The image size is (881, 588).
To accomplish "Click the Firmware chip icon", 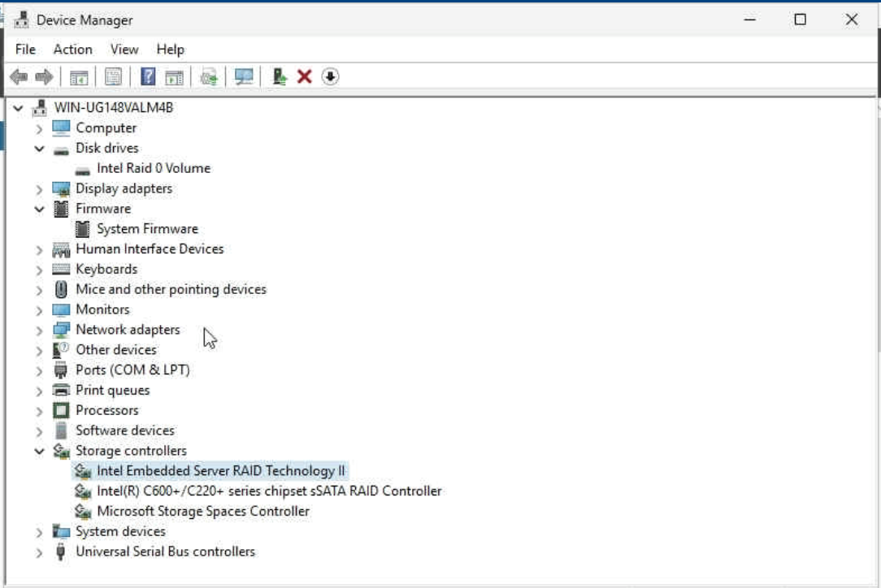I will (x=61, y=209).
